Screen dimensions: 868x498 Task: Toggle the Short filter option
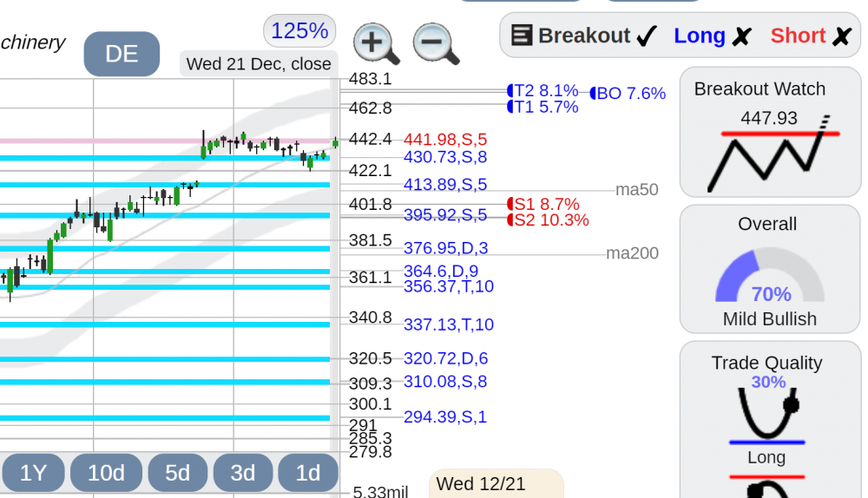(x=811, y=36)
